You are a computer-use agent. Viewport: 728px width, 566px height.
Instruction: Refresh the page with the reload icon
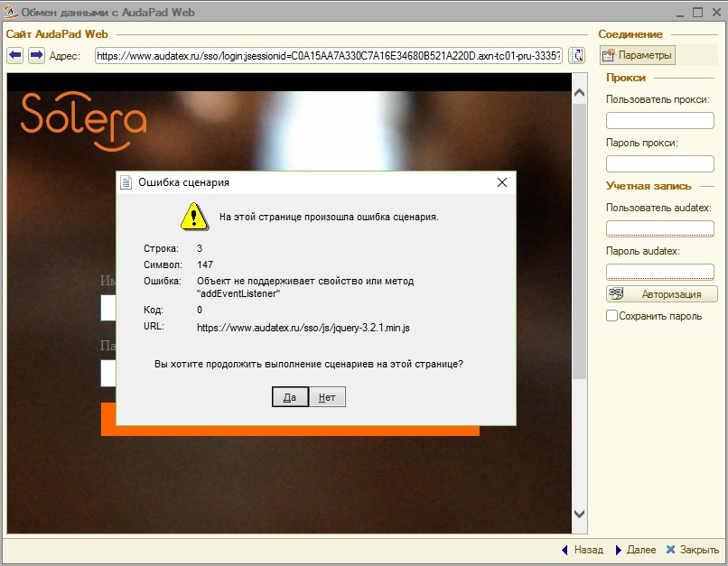[576, 56]
